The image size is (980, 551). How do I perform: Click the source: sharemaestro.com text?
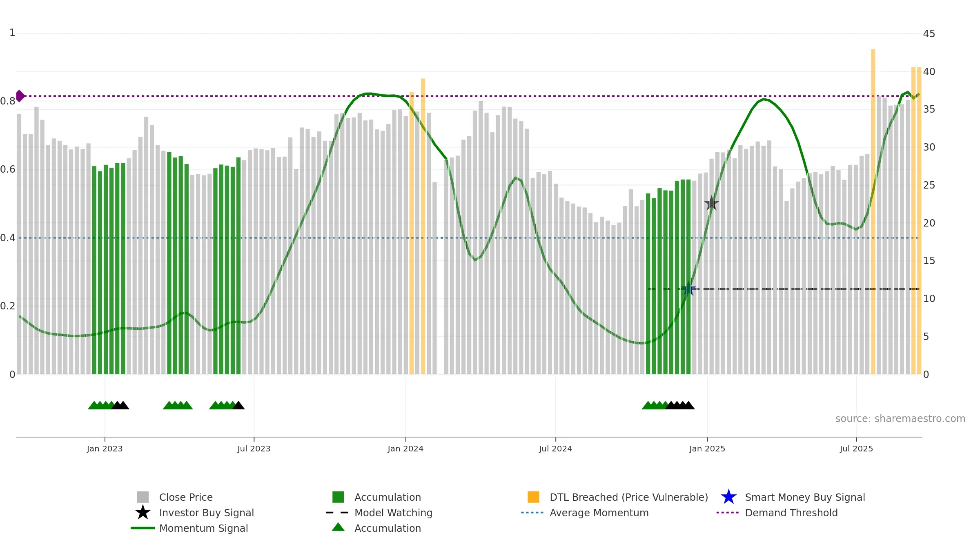pyautogui.click(x=900, y=419)
